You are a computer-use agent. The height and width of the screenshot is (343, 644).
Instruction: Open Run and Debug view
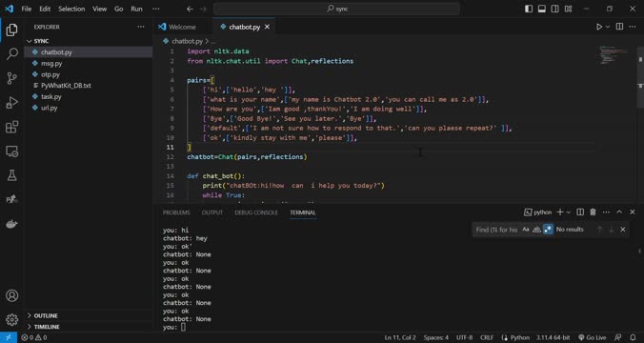pyautogui.click(x=12, y=102)
